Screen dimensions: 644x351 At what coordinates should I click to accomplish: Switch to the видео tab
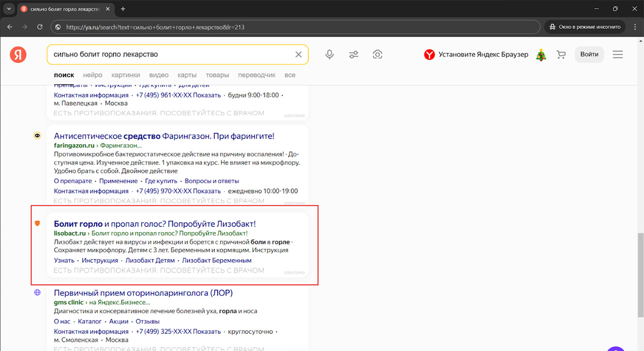tap(159, 75)
